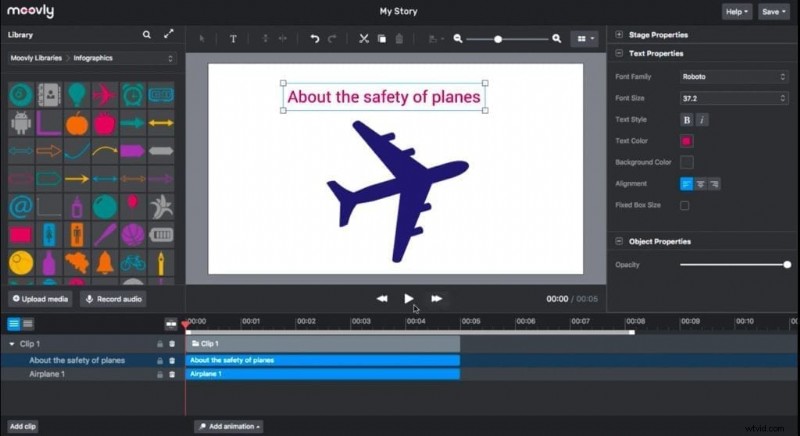Viewport: 800px width, 436px height.
Task: Collapse Text Properties section
Action: [619, 53]
